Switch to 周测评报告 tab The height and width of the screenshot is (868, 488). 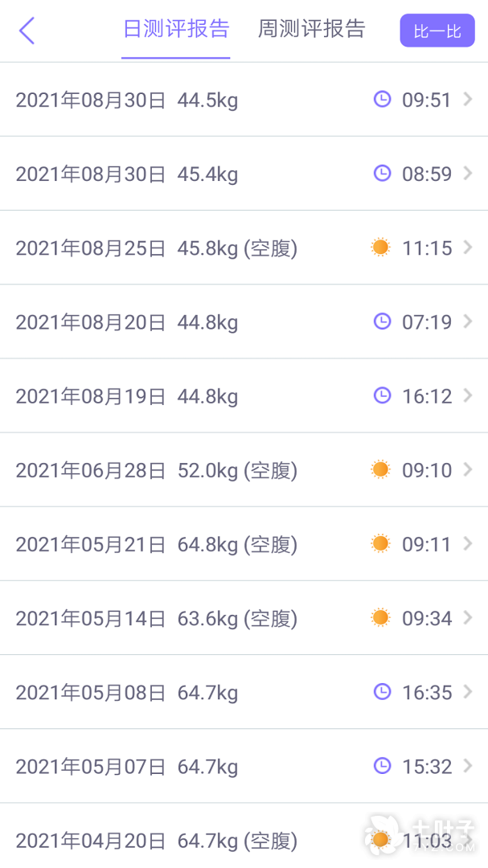click(x=311, y=29)
